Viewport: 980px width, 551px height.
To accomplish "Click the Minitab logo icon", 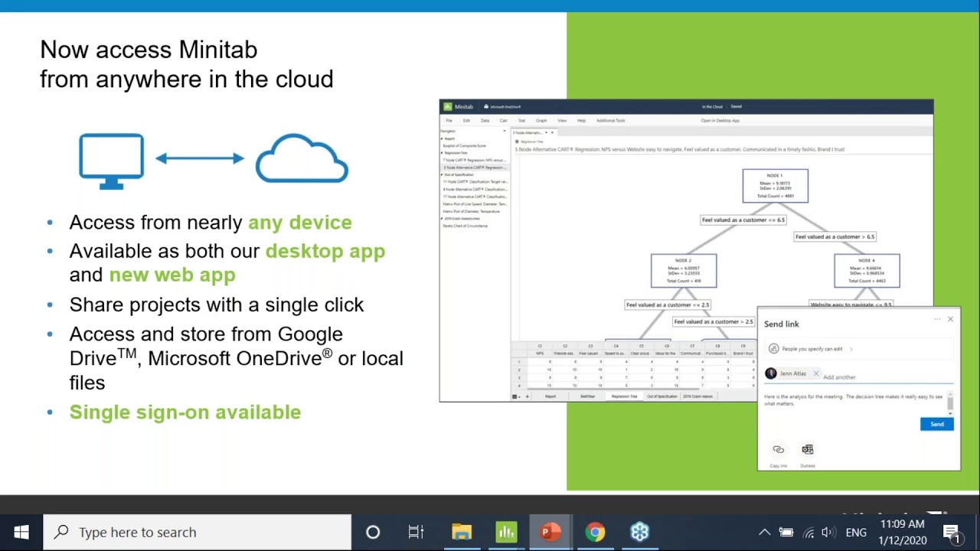I will (448, 107).
